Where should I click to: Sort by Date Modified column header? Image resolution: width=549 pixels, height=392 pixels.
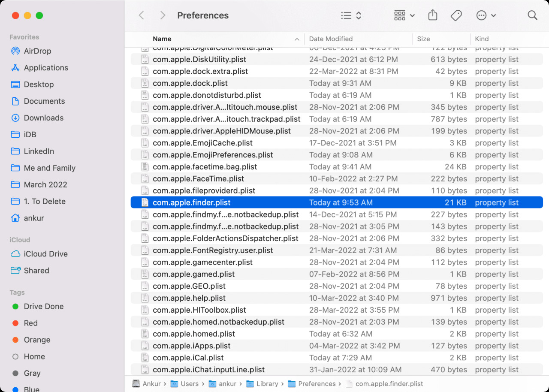(x=331, y=39)
